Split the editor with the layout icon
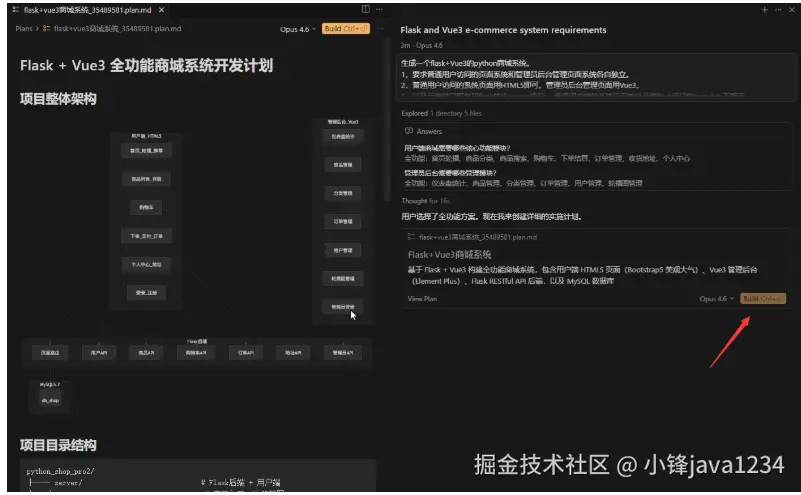This screenshot has height=495, width=801. [x=366, y=9]
